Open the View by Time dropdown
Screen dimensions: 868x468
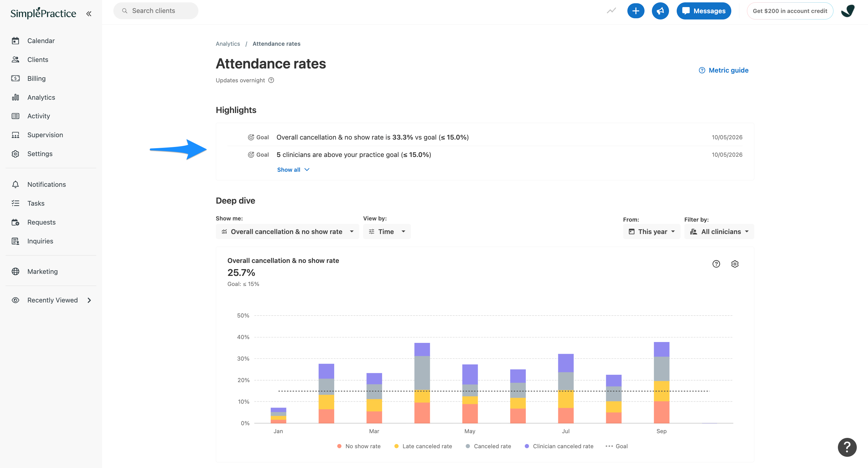click(x=387, y=232)
